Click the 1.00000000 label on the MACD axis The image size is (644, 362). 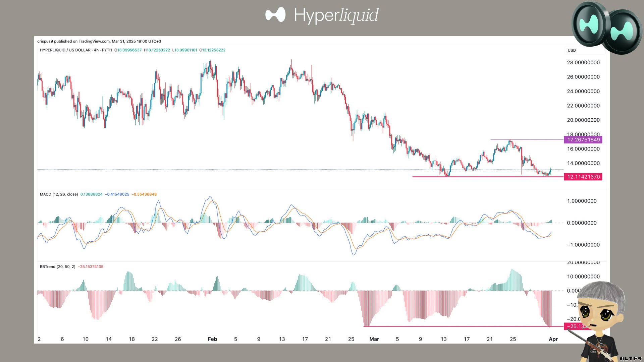pyautogui.click(x=582, y=201)
